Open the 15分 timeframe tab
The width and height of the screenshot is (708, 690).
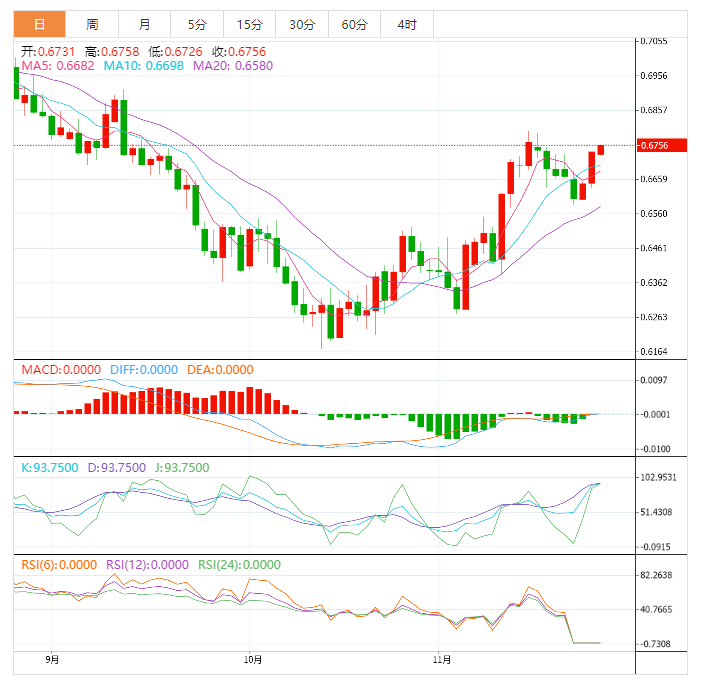(249, 24)
